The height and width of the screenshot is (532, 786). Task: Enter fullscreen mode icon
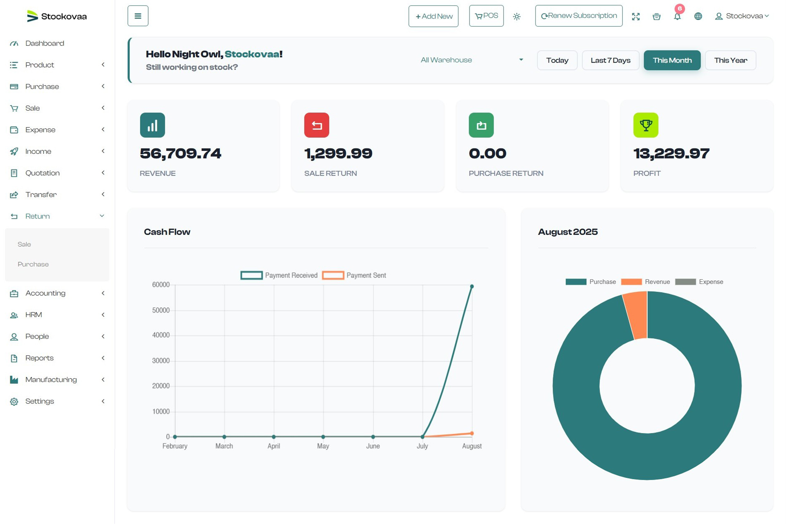(635, 17)
